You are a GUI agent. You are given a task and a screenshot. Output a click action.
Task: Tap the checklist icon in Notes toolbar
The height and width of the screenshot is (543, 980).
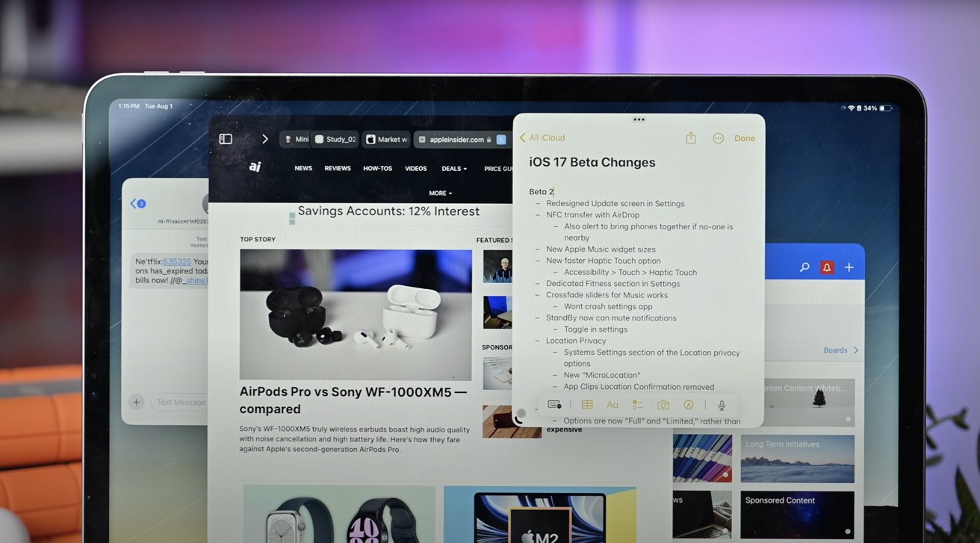pyautogui.click(x=638, y=405)
